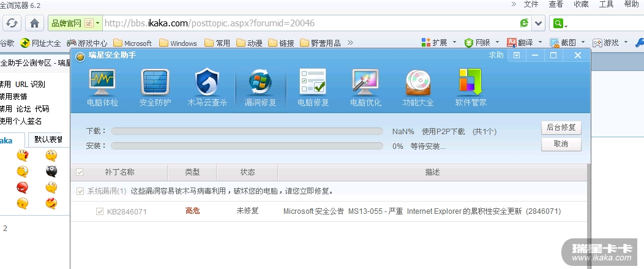
Task: Open 软件管家 software manager module
Action: pos(471,88)
